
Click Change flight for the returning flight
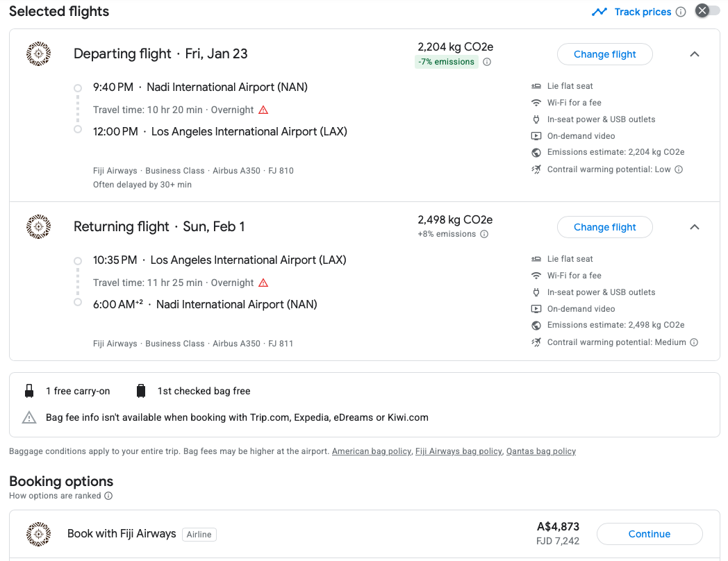coord(604,227)
